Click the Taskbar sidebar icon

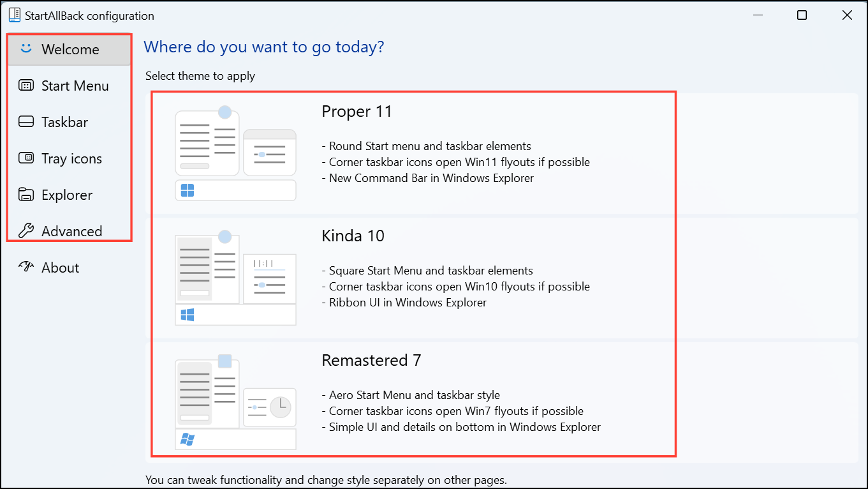click(x=26, y=122)
